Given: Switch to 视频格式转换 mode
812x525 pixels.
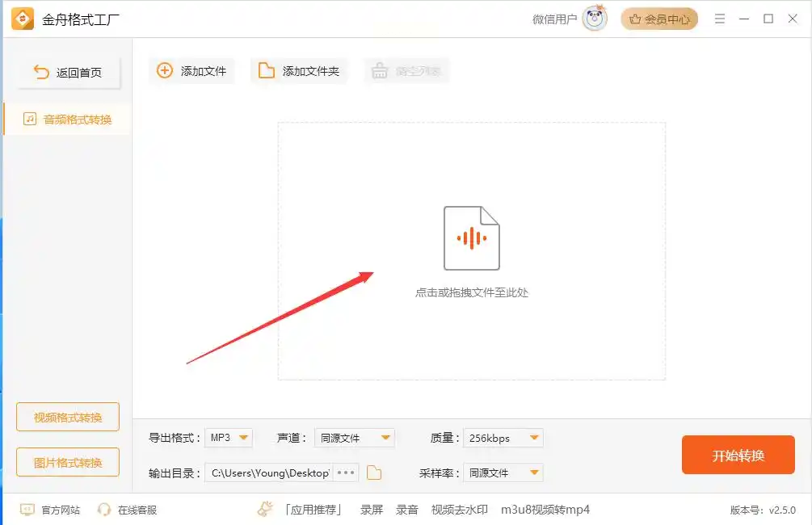Looking at the screenshot, I should [68, 417].
